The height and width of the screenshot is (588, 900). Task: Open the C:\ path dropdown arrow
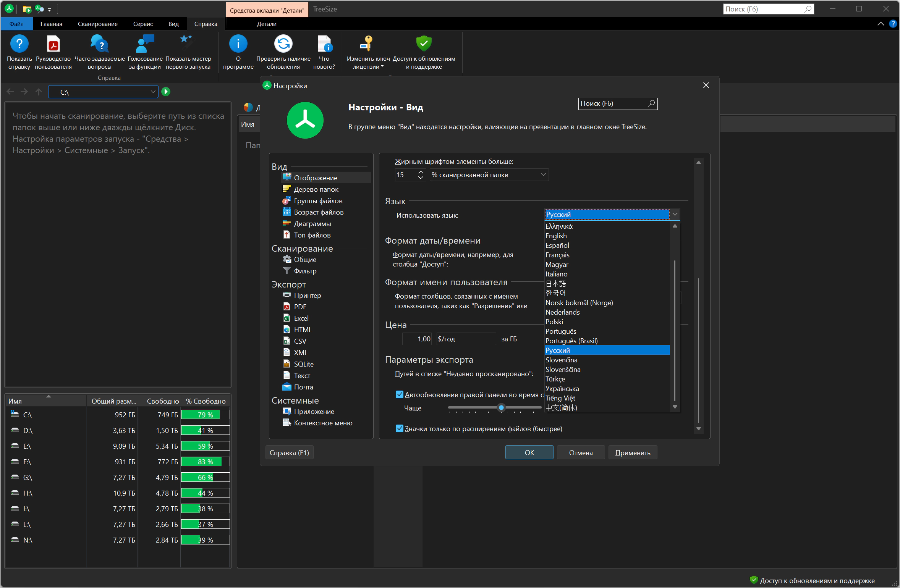point(153,92)
